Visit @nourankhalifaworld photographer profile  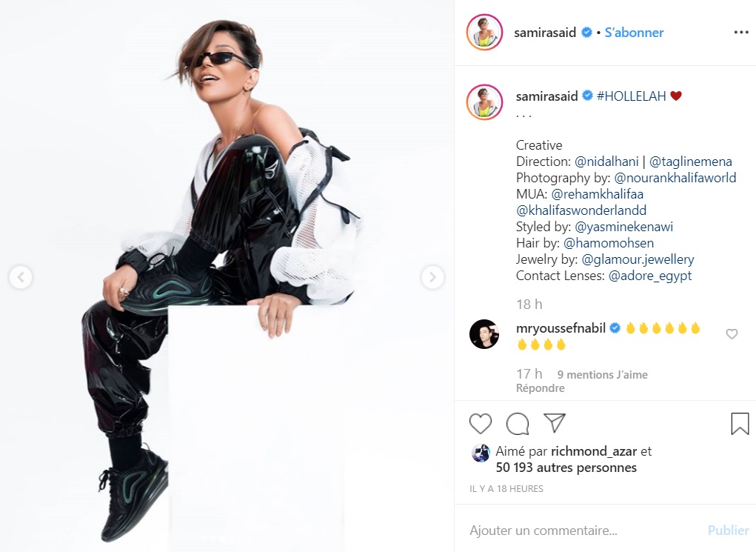point(675,178)
